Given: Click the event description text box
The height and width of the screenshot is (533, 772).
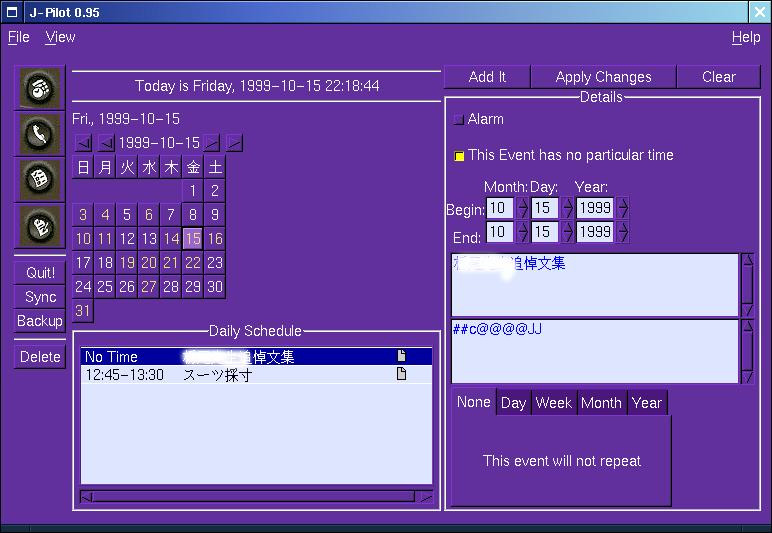Looking at the screenshot, I should tap(595, 285).
